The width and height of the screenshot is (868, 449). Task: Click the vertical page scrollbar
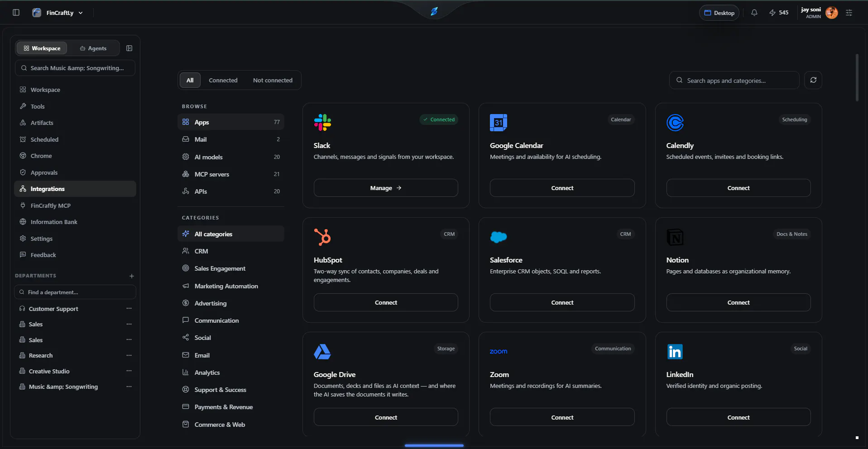tap(857, 77)
